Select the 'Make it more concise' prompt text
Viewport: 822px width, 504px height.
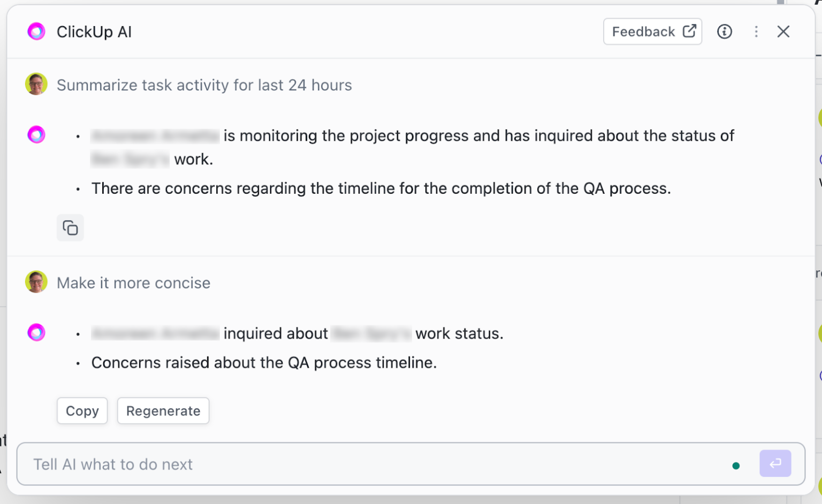[x=133, y=282]
